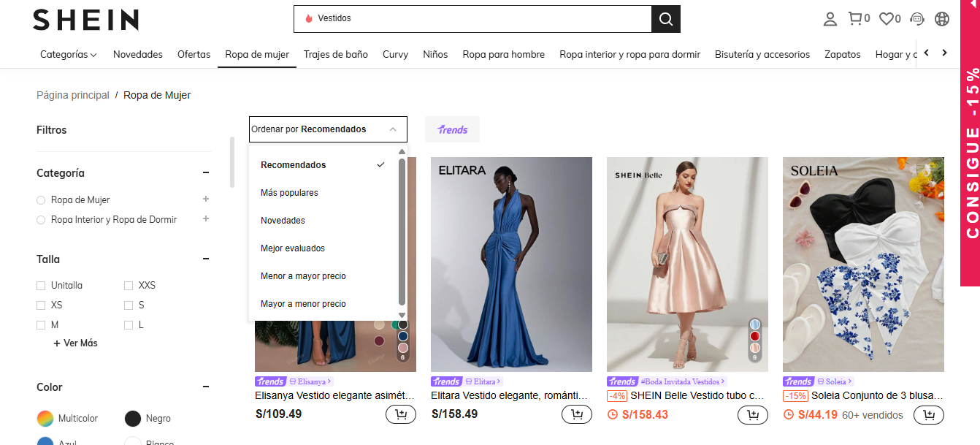
Task: Show more sizes with Ver Más
Action: pyautogui.click(x=75, y=343)
